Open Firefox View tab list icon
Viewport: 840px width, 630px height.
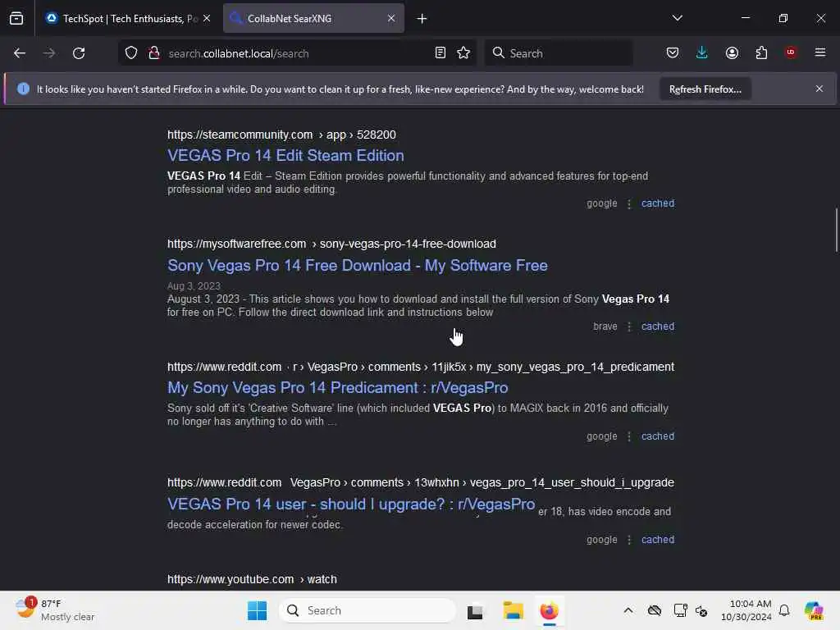(16, 18)
